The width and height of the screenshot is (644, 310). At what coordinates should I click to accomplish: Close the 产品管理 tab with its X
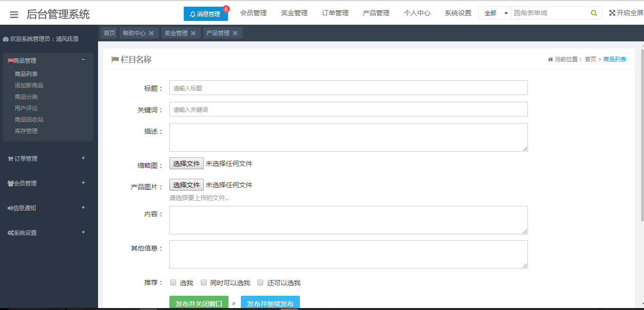pyautogui.click(x=235, y=33)
